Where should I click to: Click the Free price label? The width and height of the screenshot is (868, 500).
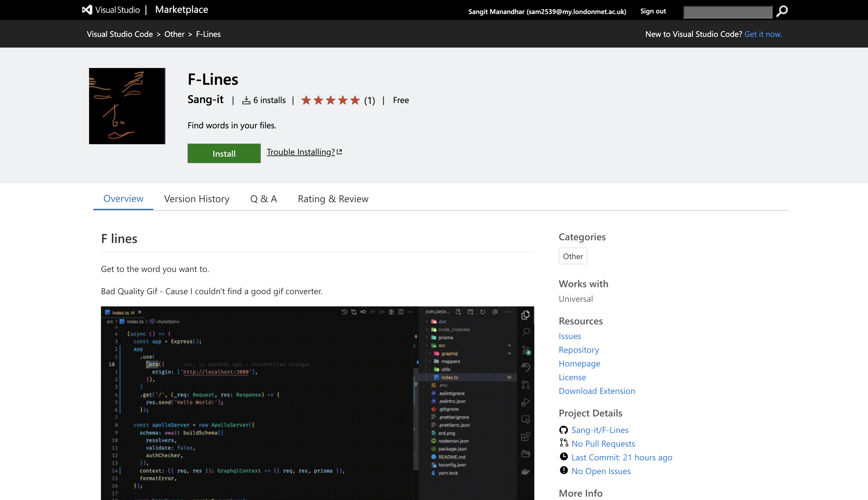tap(400, 100)
